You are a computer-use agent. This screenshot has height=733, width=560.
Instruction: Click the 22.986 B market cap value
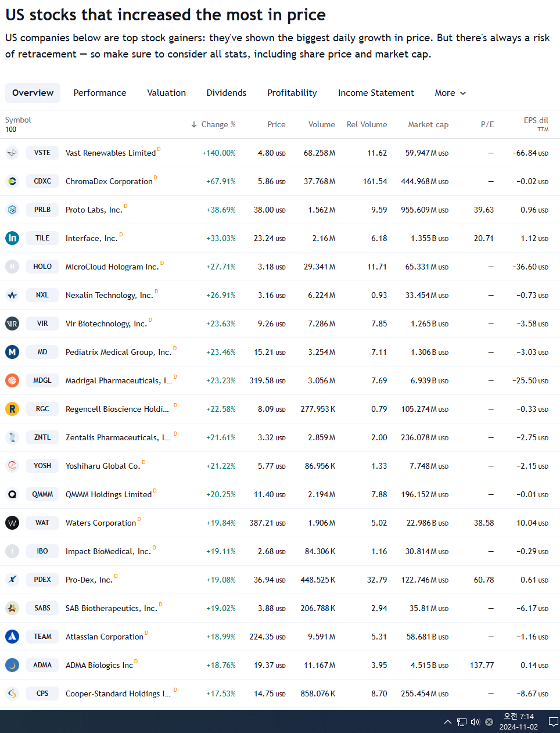(428, 523)
